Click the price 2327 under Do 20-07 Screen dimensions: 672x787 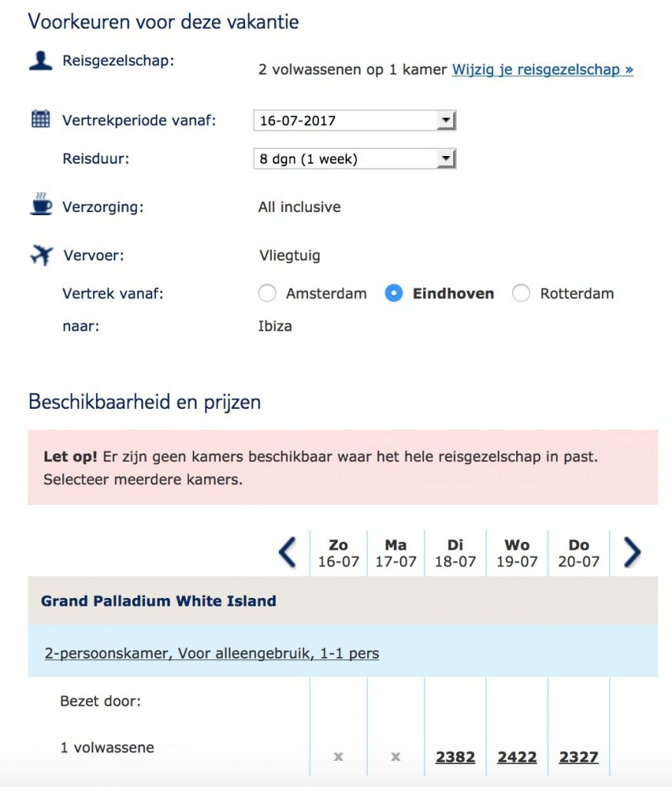pos(578,756)
